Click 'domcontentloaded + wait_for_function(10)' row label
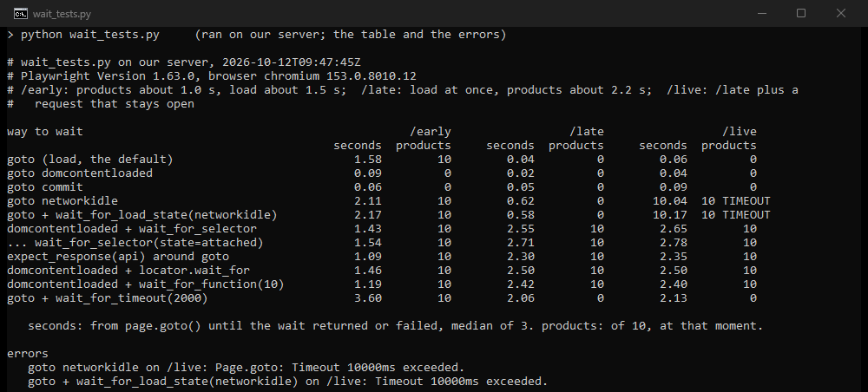Screen dimensions: 868x392 (x=145, y=284)
